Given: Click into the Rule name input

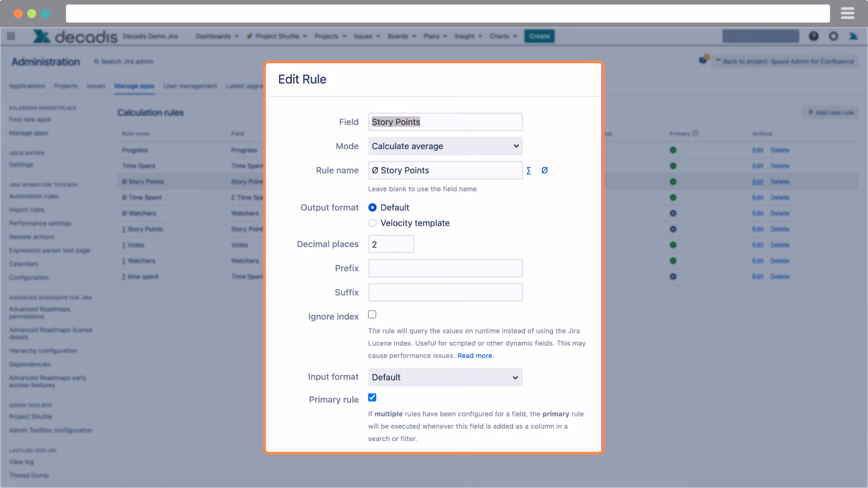Looking at the screenshot, I should tap(445, 170).
